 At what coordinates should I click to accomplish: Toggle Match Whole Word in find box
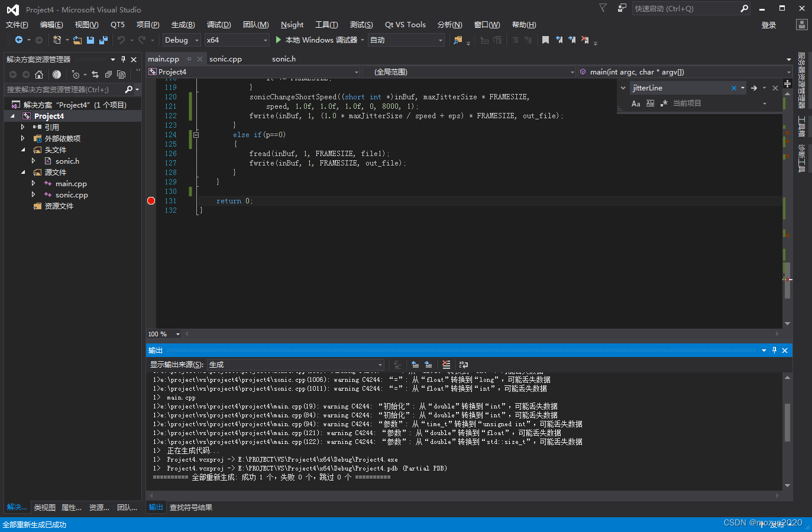click(650, 103)
